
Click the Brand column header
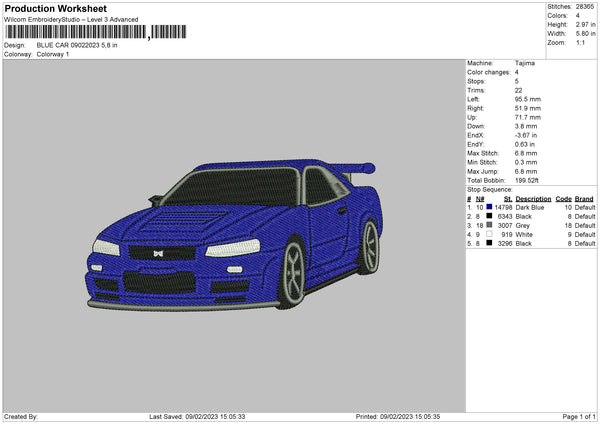585,198
